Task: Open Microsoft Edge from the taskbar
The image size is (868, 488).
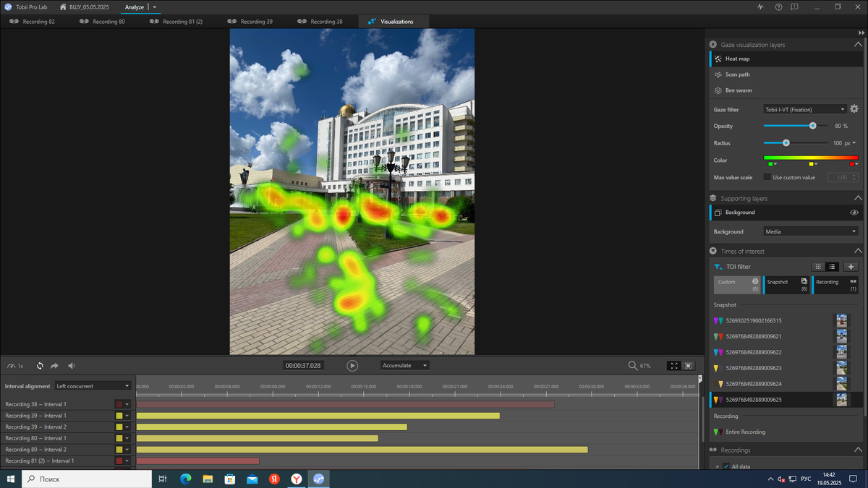Action: (185, 479)
